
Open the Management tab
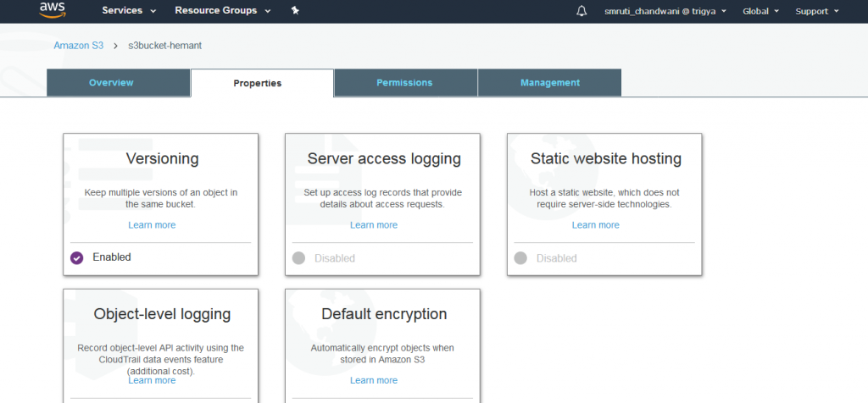click(x=549, y=82)
